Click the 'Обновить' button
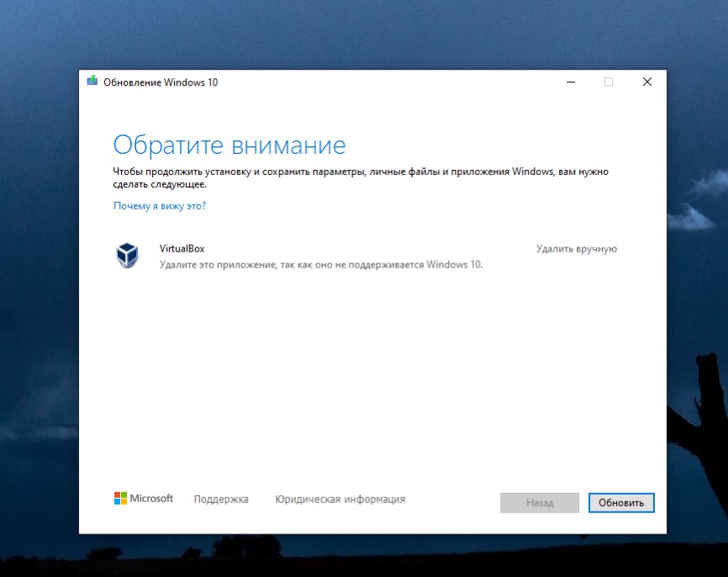Viewport: 728px width, 577px height. click(621, 503)
